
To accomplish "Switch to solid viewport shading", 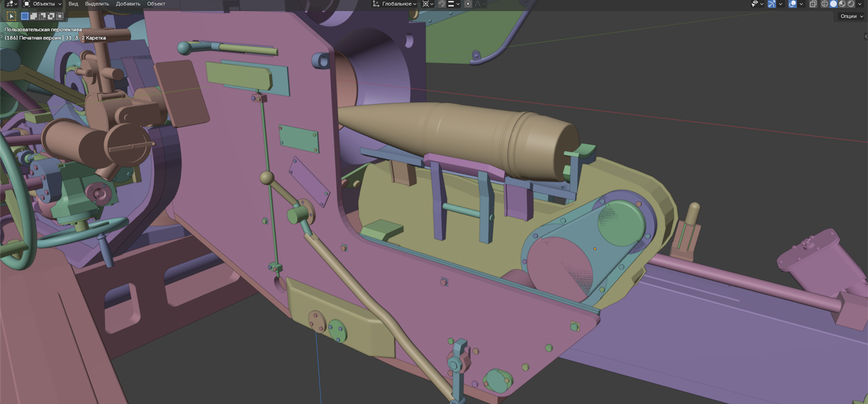I will pos(833,4).
